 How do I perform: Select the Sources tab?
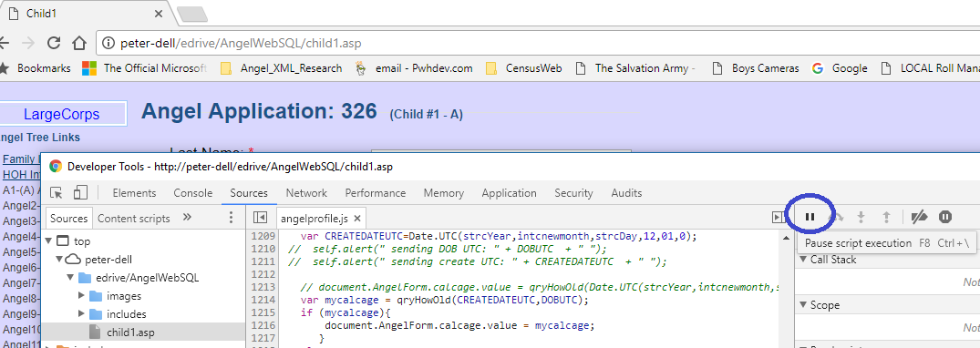pos(249,193)
